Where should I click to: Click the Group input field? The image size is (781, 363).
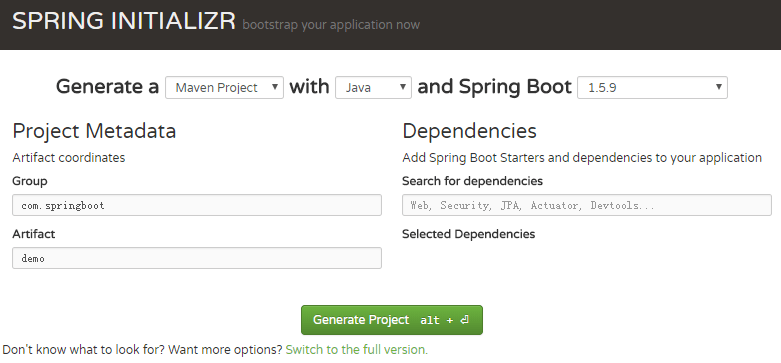point(197,205)
